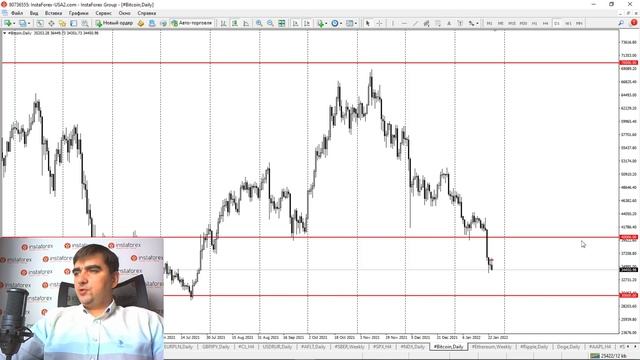Select the Horizontal Line tool
Viewport: 640px width, 360px height.
[x=404, y=23]
